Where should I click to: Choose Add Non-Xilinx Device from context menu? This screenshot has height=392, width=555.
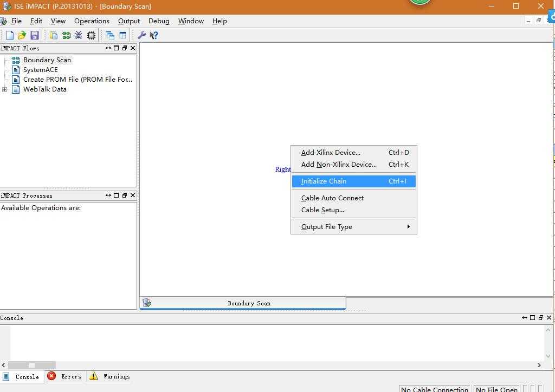[353, 165]
